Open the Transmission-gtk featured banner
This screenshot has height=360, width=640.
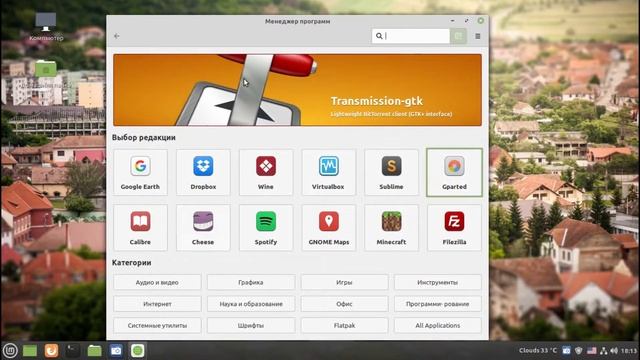click(x=298, y=90)
